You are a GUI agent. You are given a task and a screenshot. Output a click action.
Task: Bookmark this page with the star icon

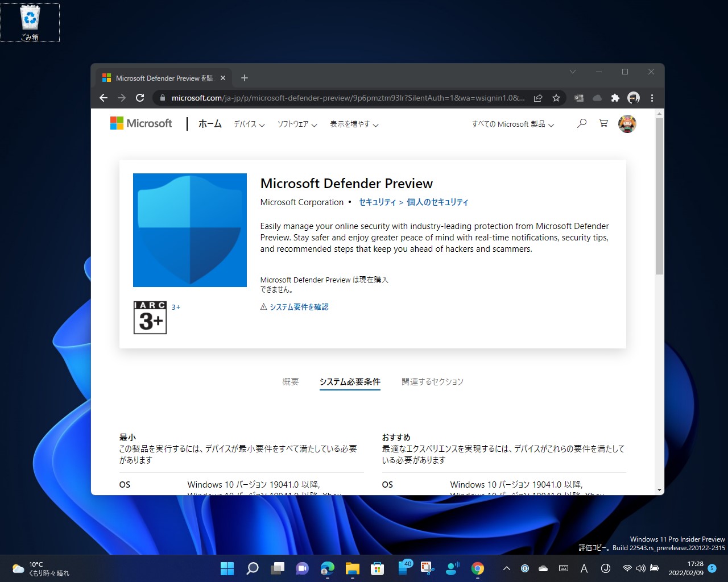click(x=556, y=98)
